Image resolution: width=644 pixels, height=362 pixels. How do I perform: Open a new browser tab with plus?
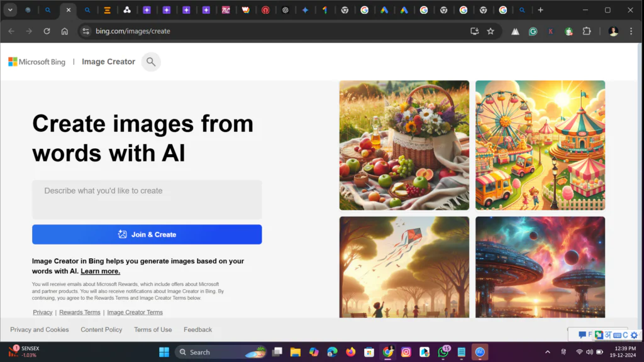(x=540, y=10)
